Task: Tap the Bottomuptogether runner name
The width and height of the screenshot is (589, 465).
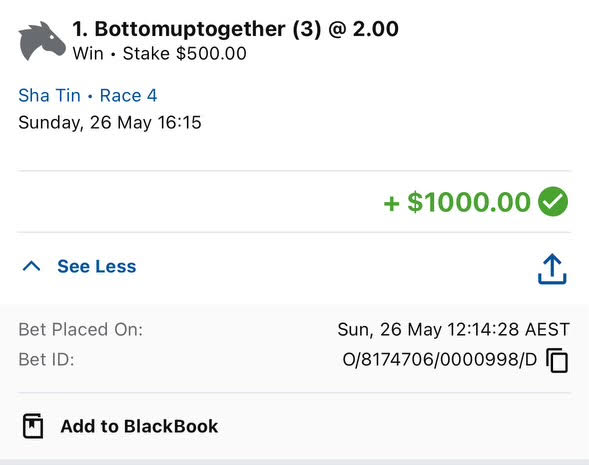Action: click(x=190, y=29)
